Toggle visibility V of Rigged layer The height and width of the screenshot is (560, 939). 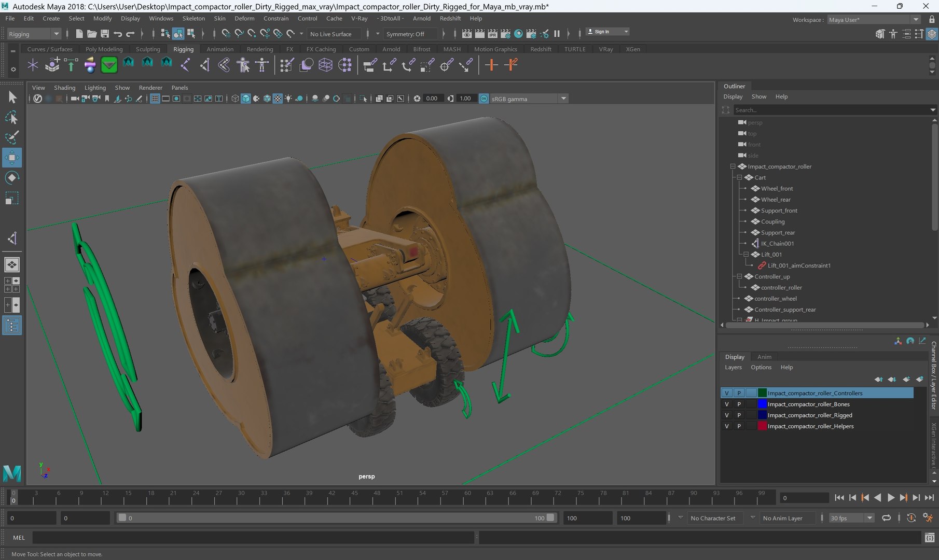[726, 415]
